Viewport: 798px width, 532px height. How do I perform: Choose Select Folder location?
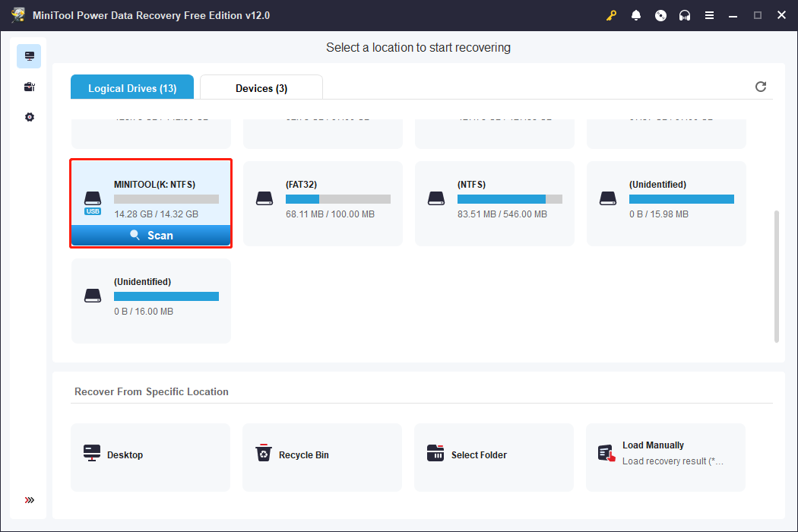494,458
